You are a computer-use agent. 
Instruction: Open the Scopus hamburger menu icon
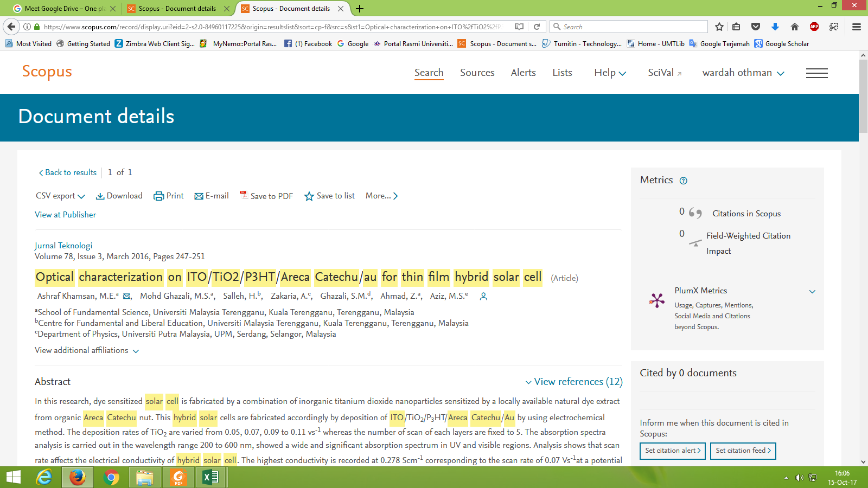[816, 73]
